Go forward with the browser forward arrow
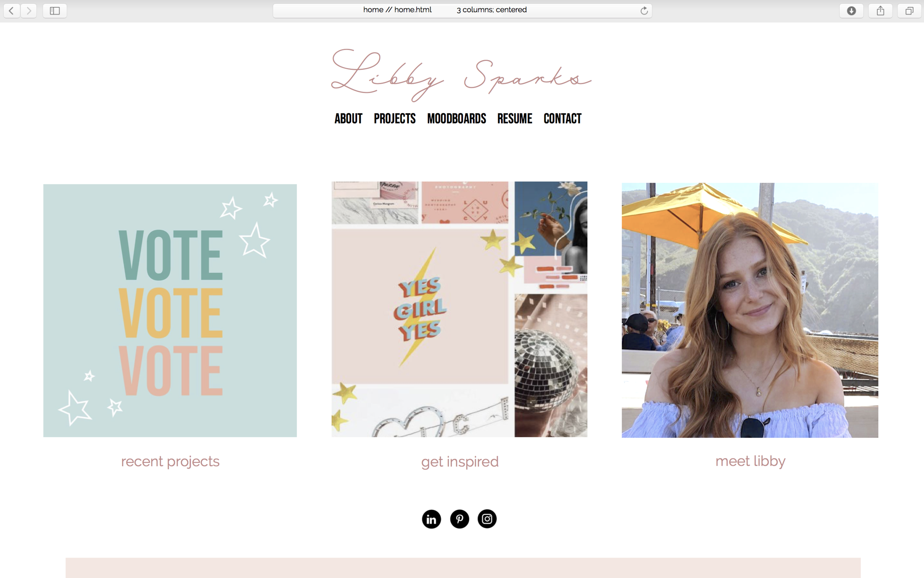924x578 pixels. 29,11
